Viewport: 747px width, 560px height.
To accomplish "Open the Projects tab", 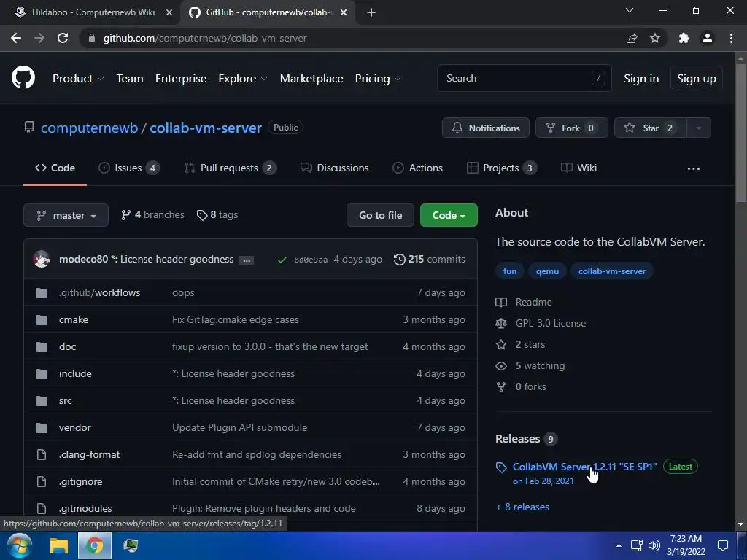I will click(502, 168).
